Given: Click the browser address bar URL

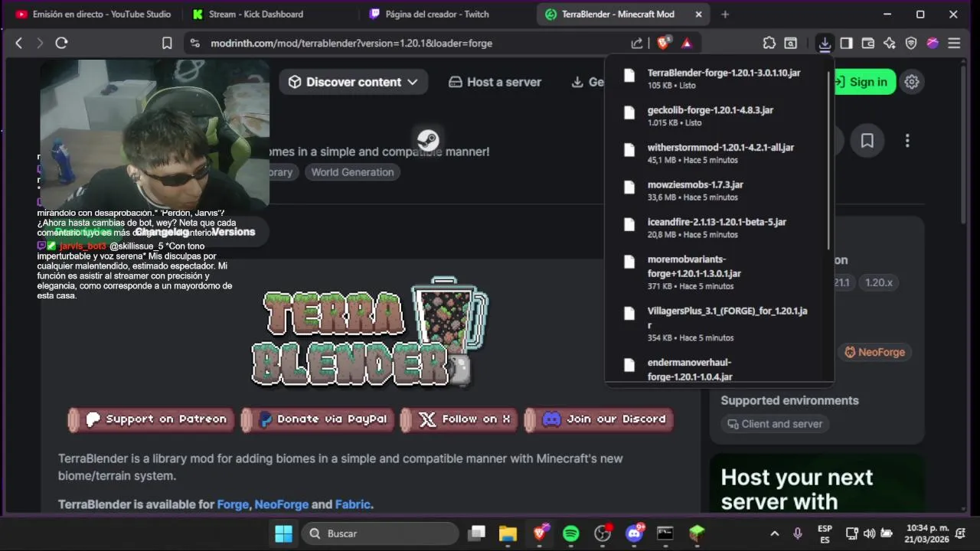Looking at the screenshot, I should point(351,44).
